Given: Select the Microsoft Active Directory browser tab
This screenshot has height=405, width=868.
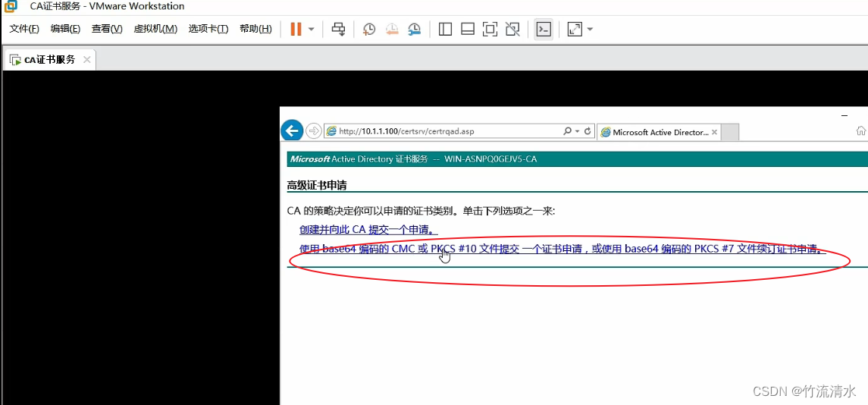Looking at the screenshot, I should click(x=658, y=132).
